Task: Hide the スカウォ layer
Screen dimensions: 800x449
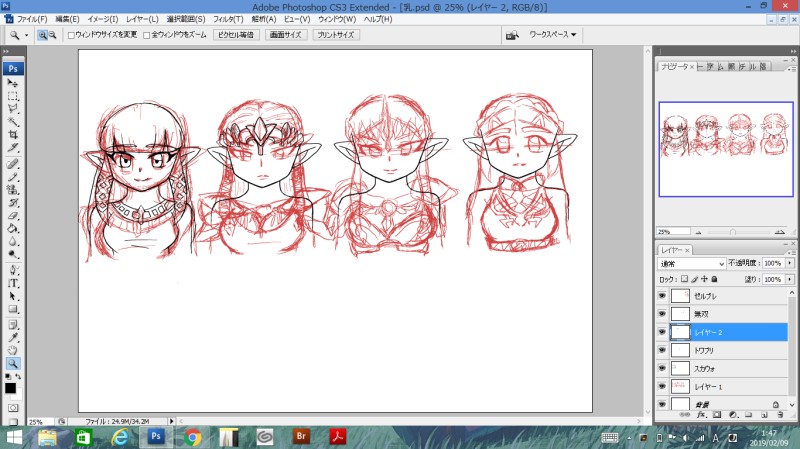Action: tap(662, 368)
